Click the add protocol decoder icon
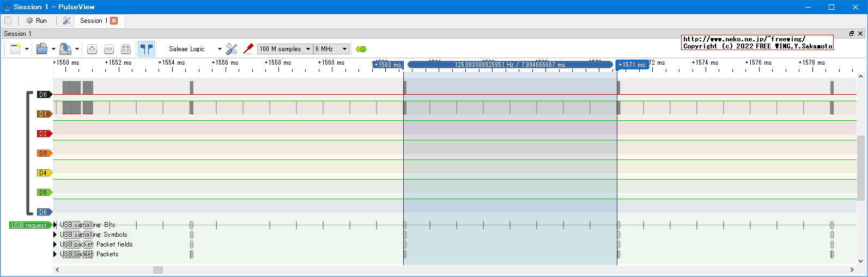The height and width of the screenshot is (277, 868). point(361,49)
